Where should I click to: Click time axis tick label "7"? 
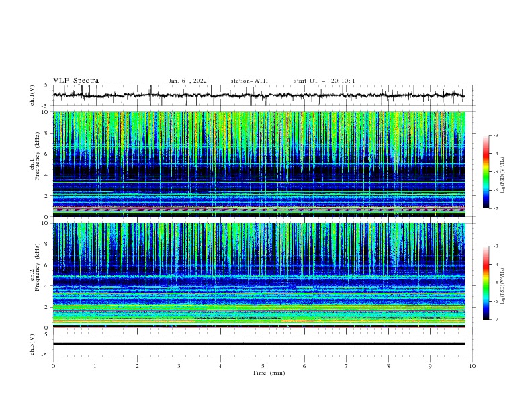pyautogui.click(x=347, y=366)
